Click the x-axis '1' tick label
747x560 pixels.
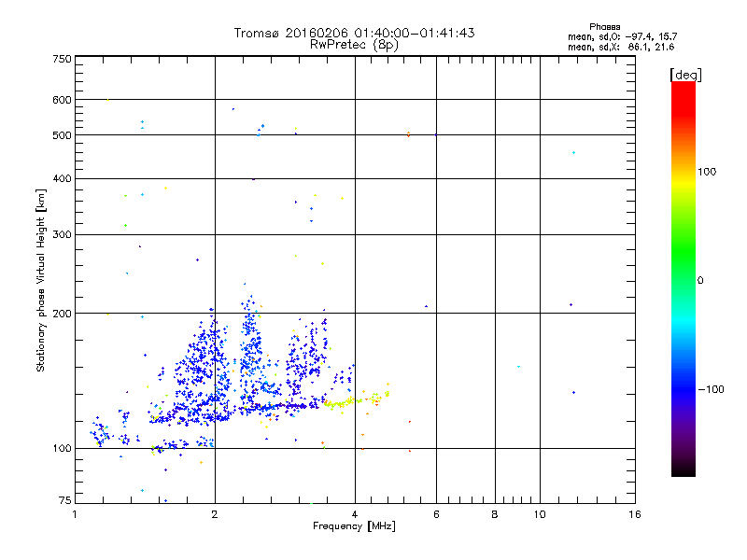click(75, 514)
